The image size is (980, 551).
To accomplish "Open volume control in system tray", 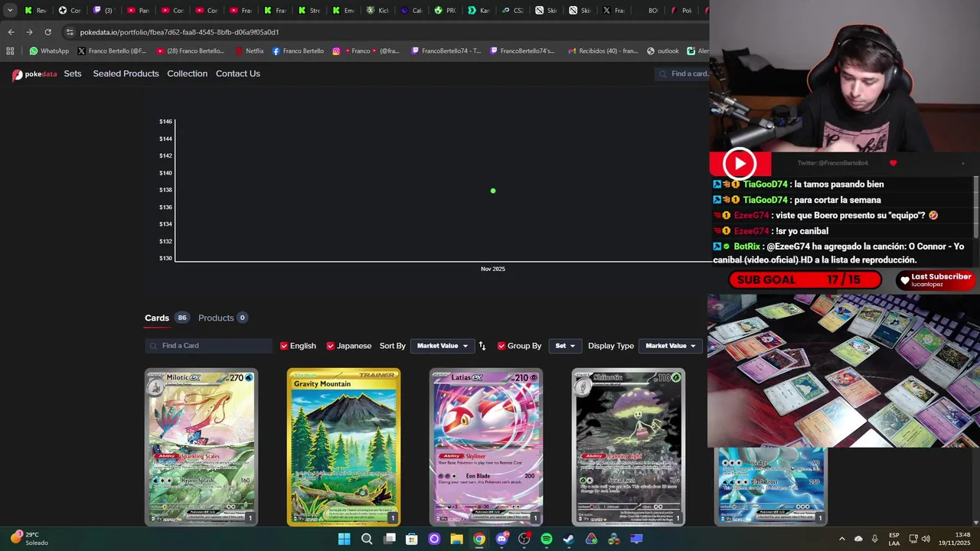I will coord(926,539).
